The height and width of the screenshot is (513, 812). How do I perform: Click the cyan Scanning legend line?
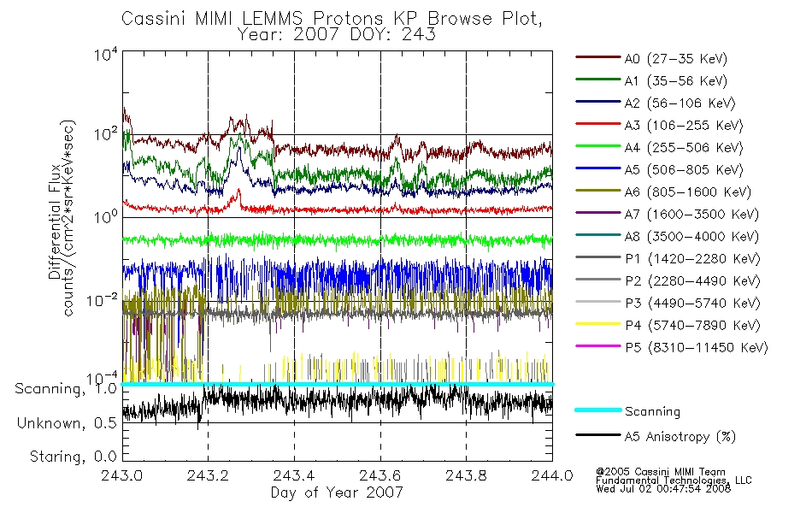598,410
